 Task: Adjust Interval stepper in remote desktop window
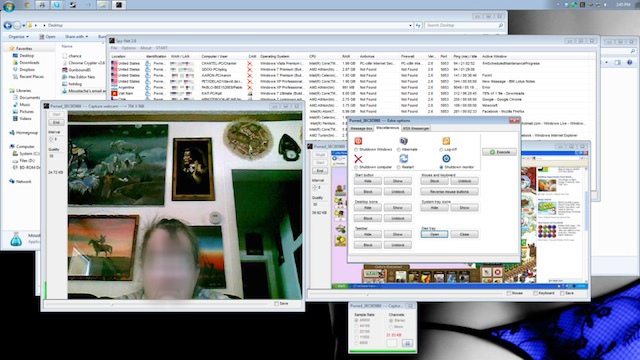(315, 188)
